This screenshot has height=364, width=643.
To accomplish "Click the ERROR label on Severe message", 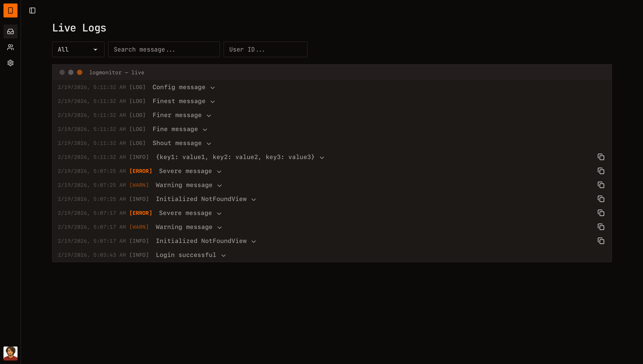I will 141,171.
